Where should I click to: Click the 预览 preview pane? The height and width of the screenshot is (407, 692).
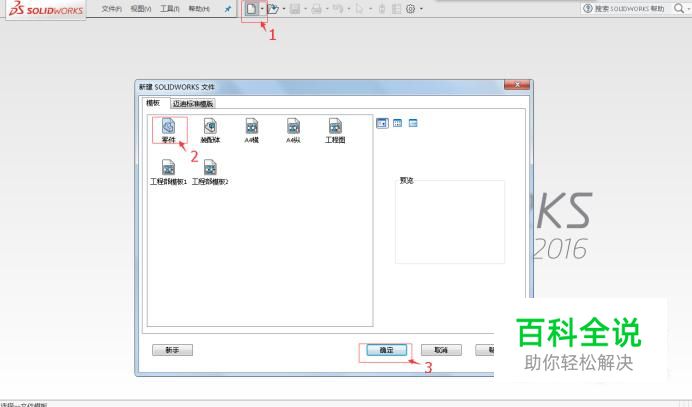pos(450,222)
